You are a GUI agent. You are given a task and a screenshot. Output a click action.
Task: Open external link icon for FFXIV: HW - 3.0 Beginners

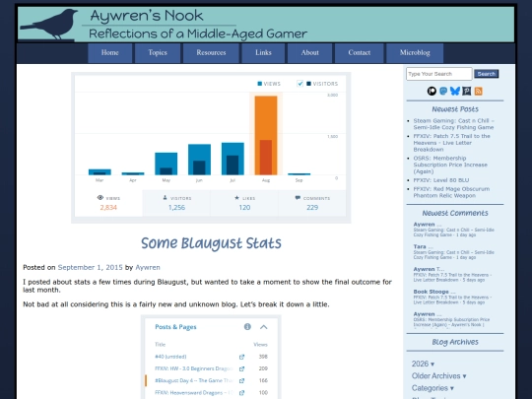tap(241, 368)
